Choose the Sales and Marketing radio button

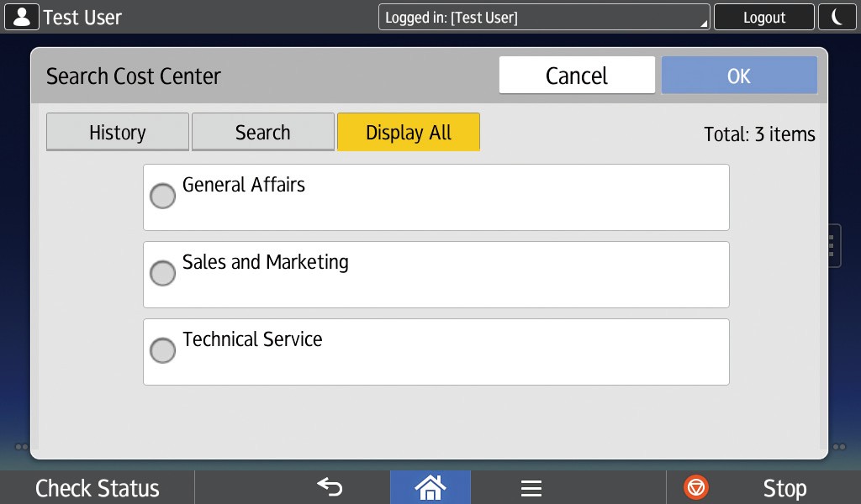[162, 274]
